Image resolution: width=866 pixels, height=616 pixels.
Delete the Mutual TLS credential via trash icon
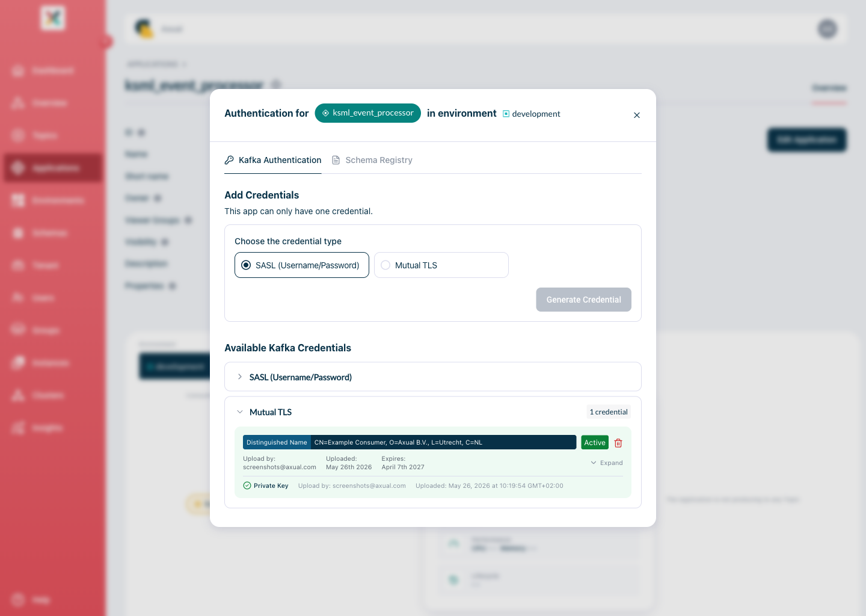[618, 443]
